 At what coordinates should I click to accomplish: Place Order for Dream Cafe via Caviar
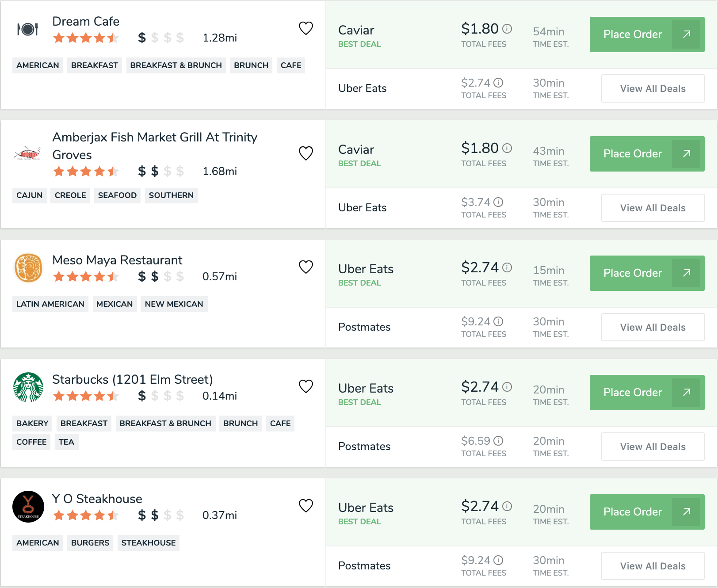(647, 34)
